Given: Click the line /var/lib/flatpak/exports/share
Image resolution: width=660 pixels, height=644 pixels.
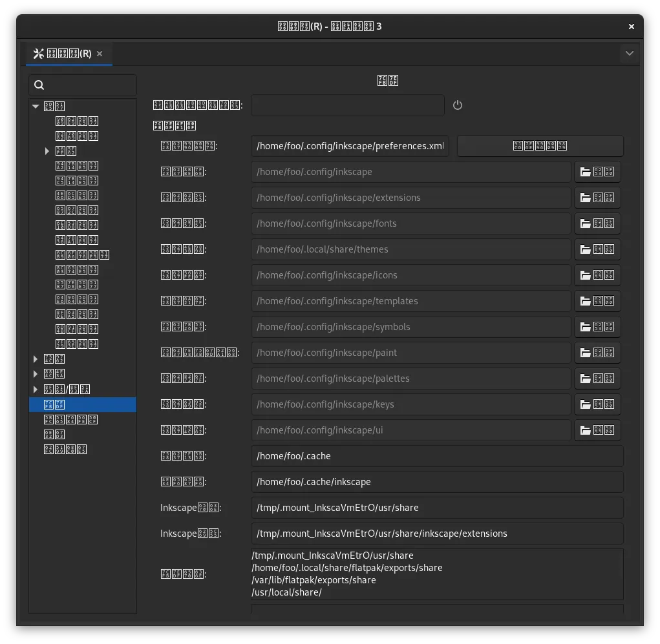Looking at the screenshot, I should tap(314, 580).
